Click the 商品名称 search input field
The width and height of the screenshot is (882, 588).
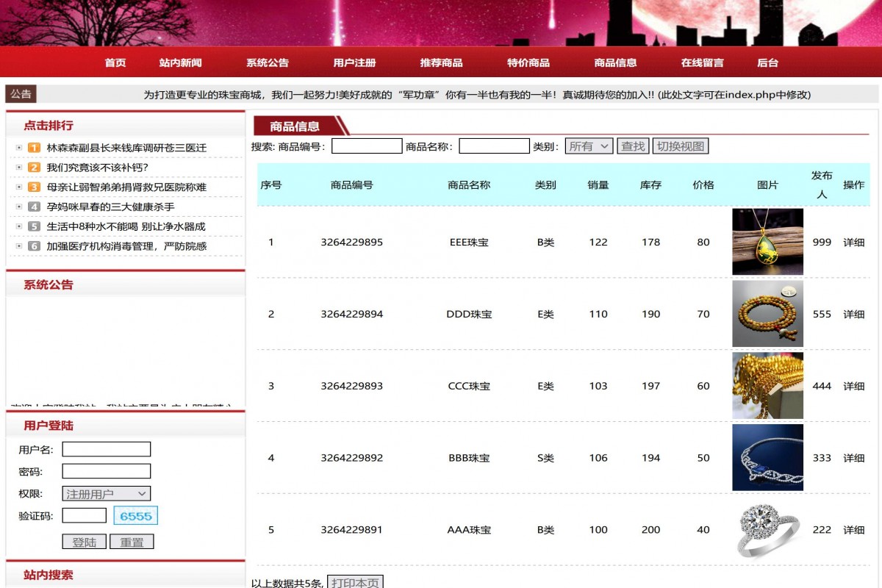click(x=494, y=145)
